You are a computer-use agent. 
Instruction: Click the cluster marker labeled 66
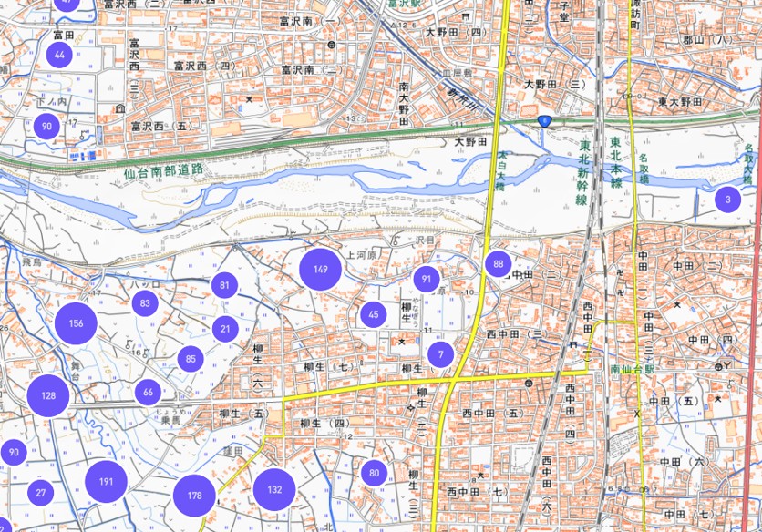(148, 393)
